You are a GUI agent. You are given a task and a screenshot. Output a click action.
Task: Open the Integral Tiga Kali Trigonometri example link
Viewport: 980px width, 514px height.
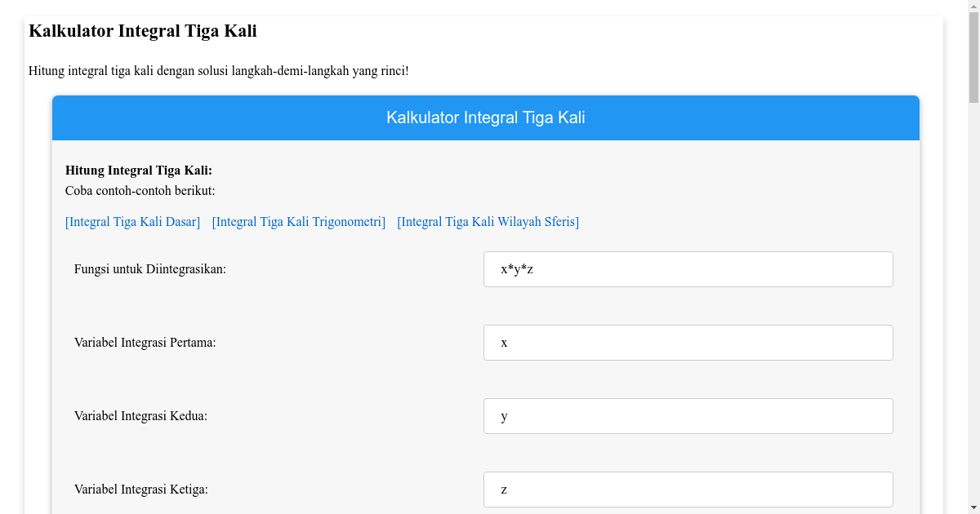click(x=299, y=221)
